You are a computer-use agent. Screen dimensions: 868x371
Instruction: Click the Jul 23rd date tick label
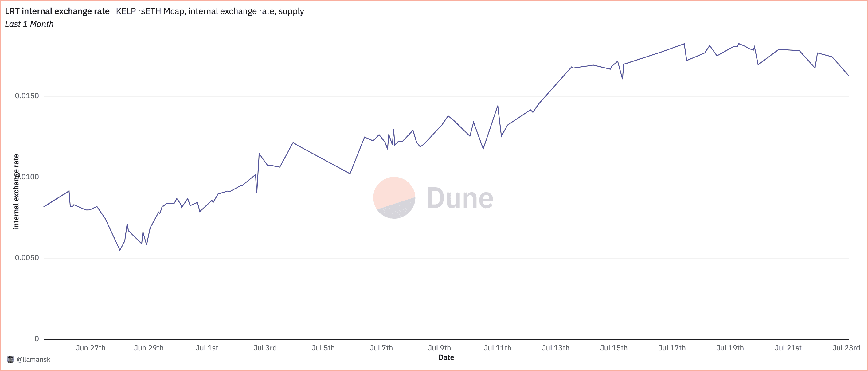pos(846,348)
